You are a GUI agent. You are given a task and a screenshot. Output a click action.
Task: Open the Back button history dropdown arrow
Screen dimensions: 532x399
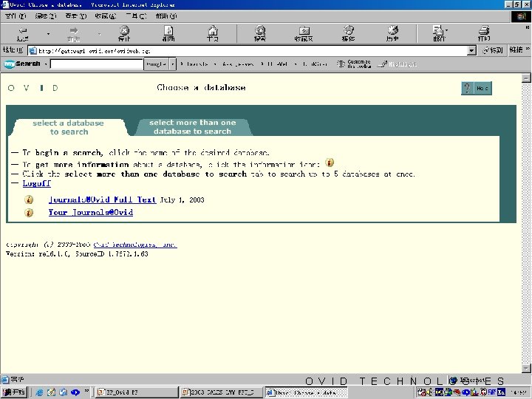[x=48, y=33]
